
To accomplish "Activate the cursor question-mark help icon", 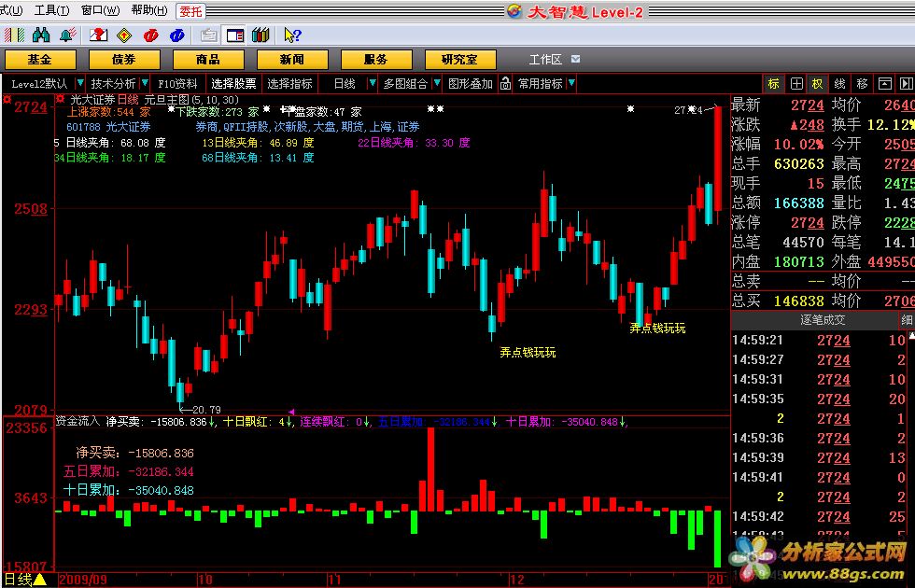I will tap(291, 35).
